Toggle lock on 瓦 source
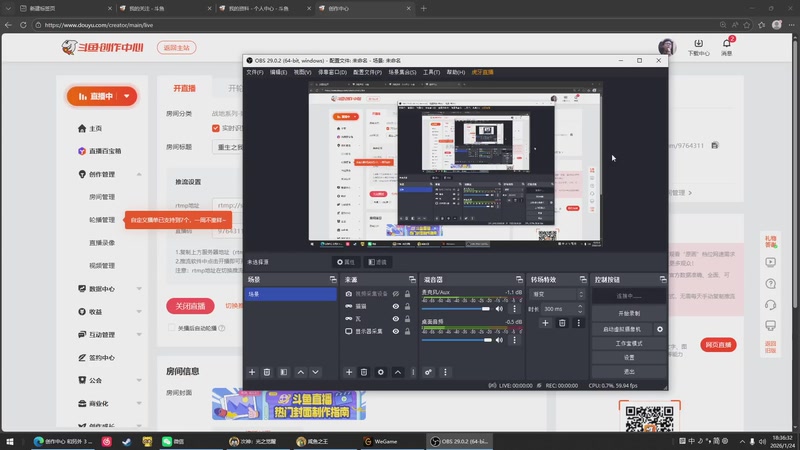The height and width of the screenshot is (450, 800). tap(407, 319)
